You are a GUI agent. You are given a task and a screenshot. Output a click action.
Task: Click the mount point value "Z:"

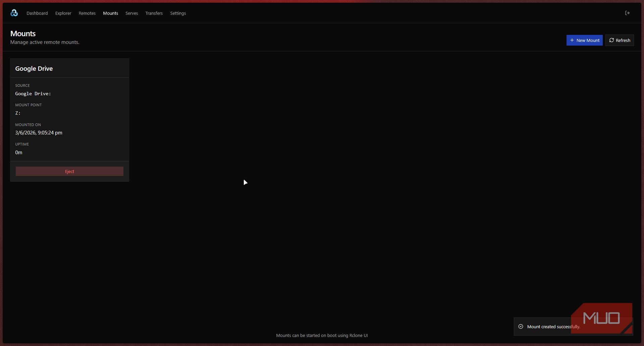18,113
